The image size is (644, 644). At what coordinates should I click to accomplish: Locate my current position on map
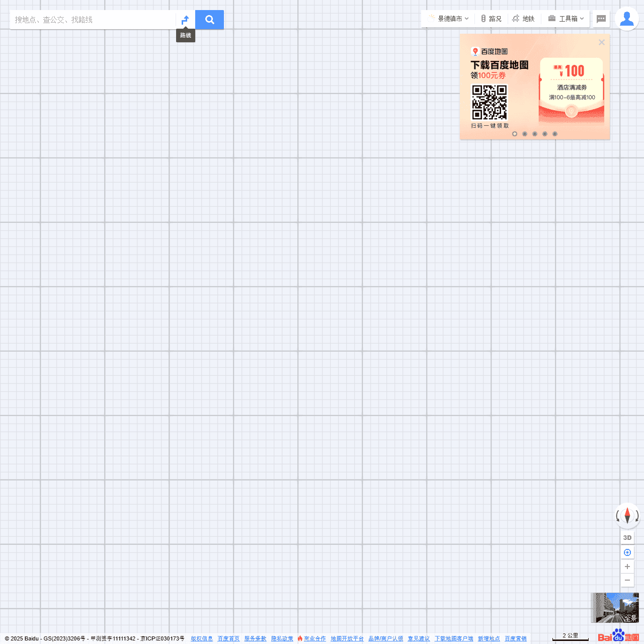click(627, 552)
